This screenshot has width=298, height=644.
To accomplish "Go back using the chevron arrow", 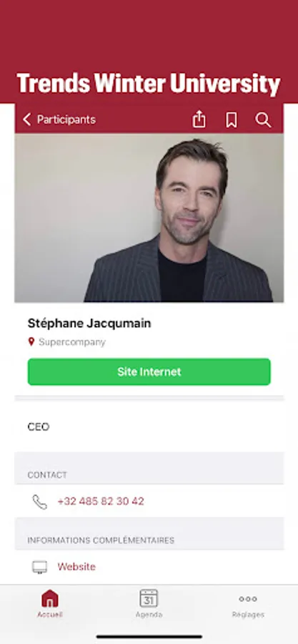I will click(26, 119).
